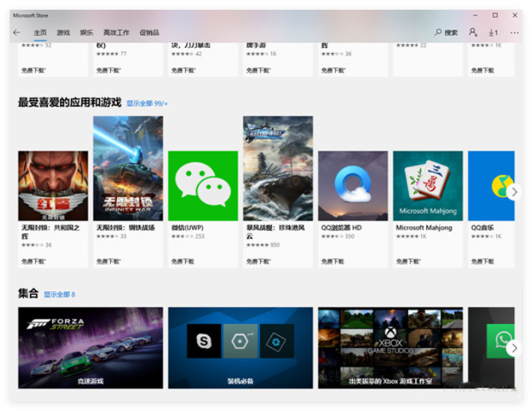Viewport: 532px width, 411px height.
Task: Select the Photoshop Express icon in 装机必备
Action: pos(276,340)
